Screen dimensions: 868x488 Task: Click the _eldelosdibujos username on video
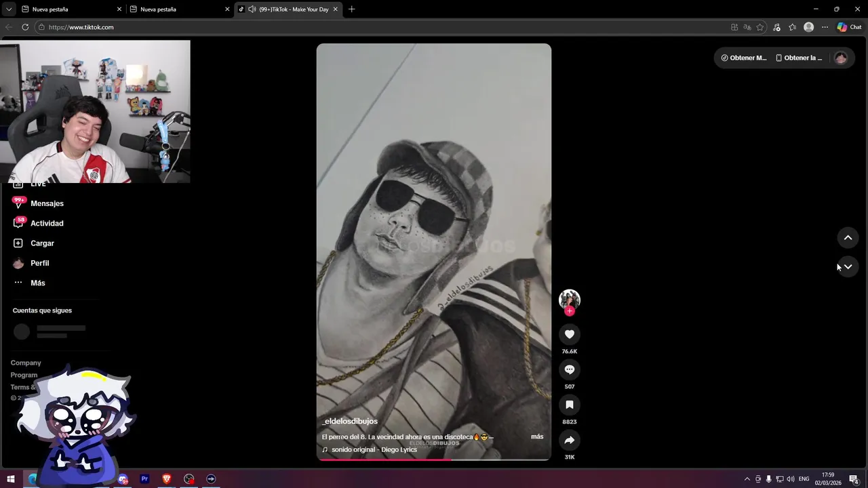[x=350, y=422]
